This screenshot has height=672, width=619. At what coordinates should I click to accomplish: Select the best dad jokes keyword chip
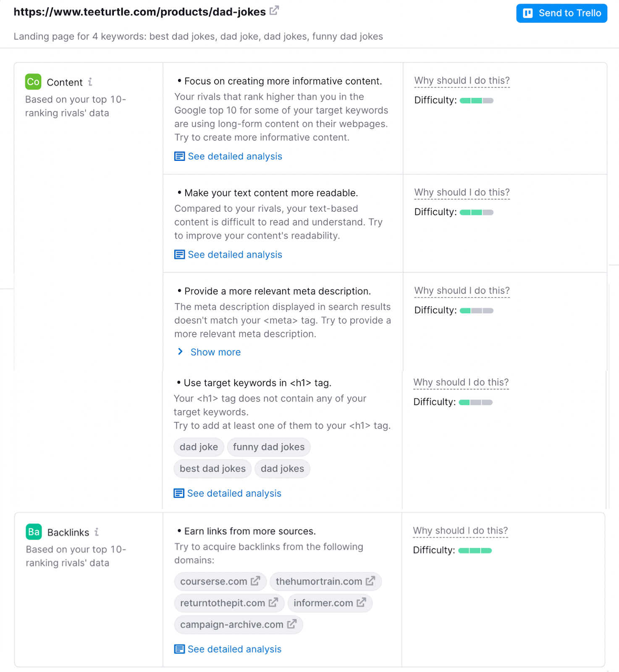[x=212, y=469]
